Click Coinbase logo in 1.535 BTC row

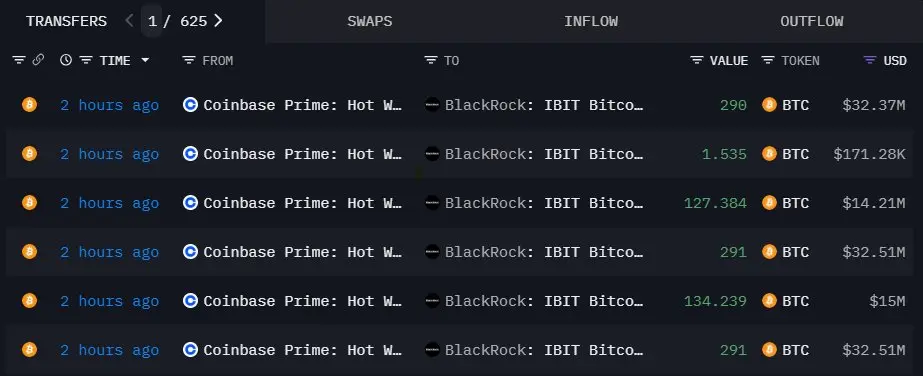coord(190,154)
